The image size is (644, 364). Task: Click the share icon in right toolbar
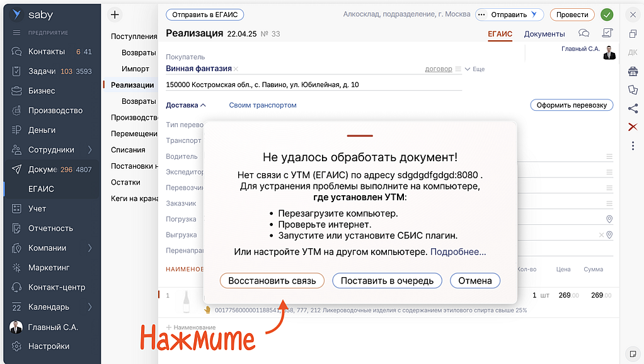point(633,108)
